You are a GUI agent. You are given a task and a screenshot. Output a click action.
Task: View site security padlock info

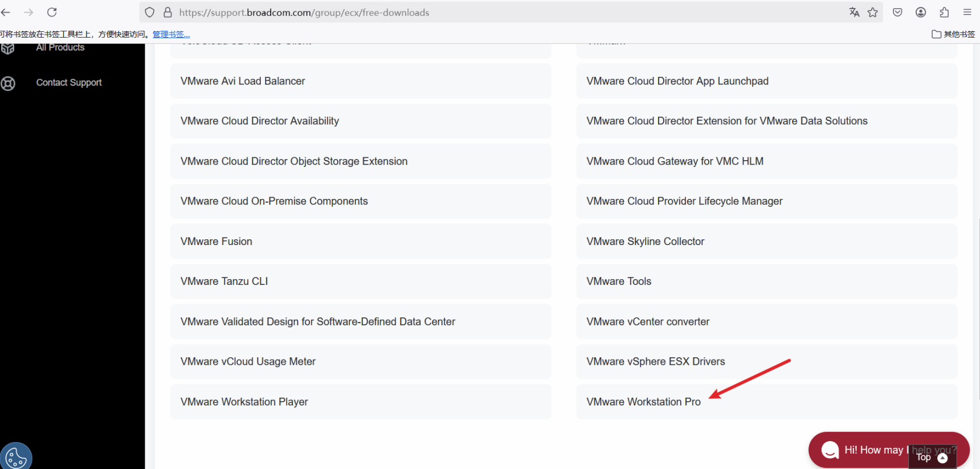pos(168,13)
